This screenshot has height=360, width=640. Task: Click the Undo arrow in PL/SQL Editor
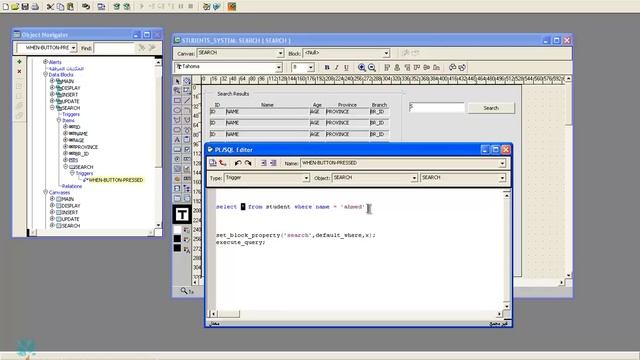pos(238,163)
